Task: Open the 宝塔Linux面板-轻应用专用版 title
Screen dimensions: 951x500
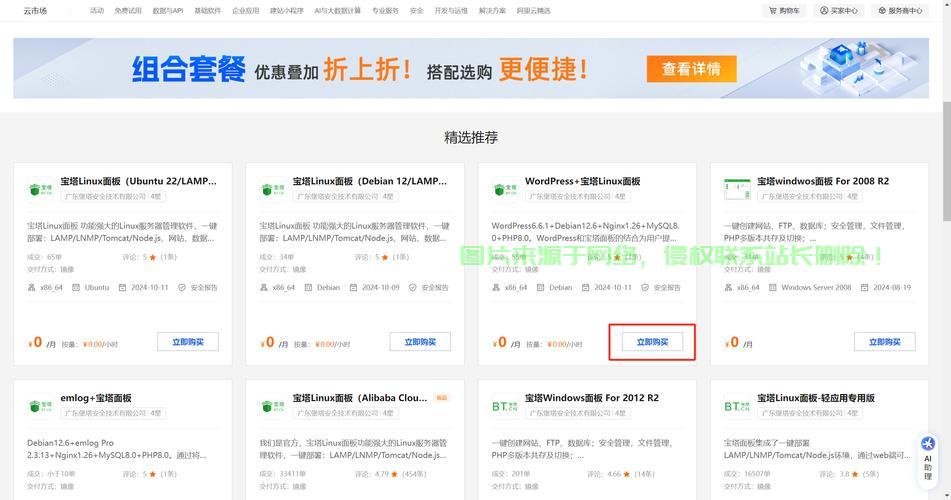Action: click(816, 397)
